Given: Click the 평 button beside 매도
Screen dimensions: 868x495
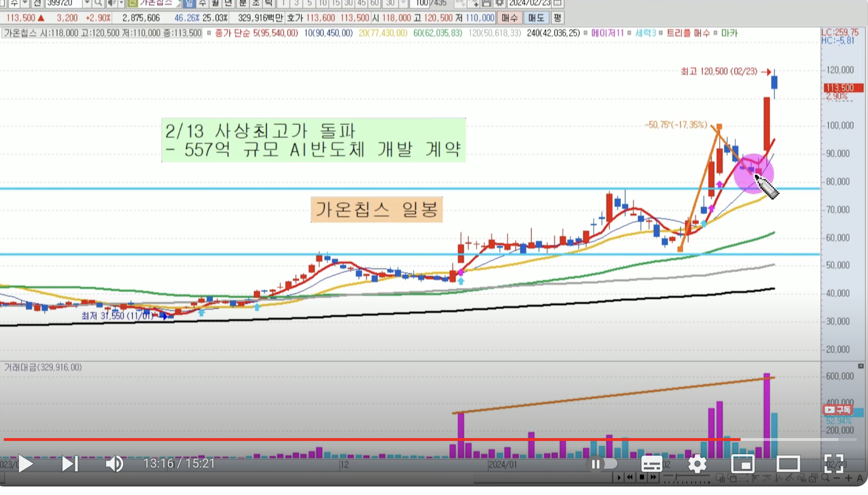Looking at the screenshot, I should click(x=558, y=18).
